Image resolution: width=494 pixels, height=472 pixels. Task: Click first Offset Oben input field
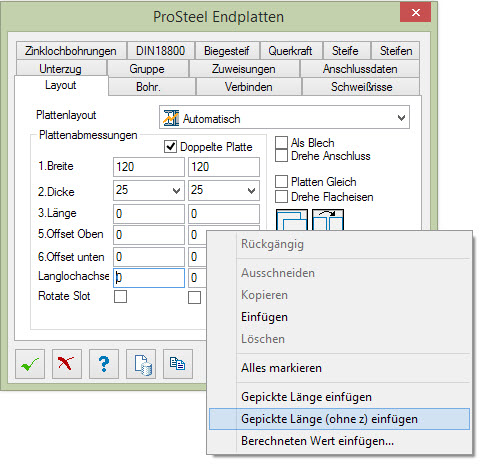click(x=149, y=235)
